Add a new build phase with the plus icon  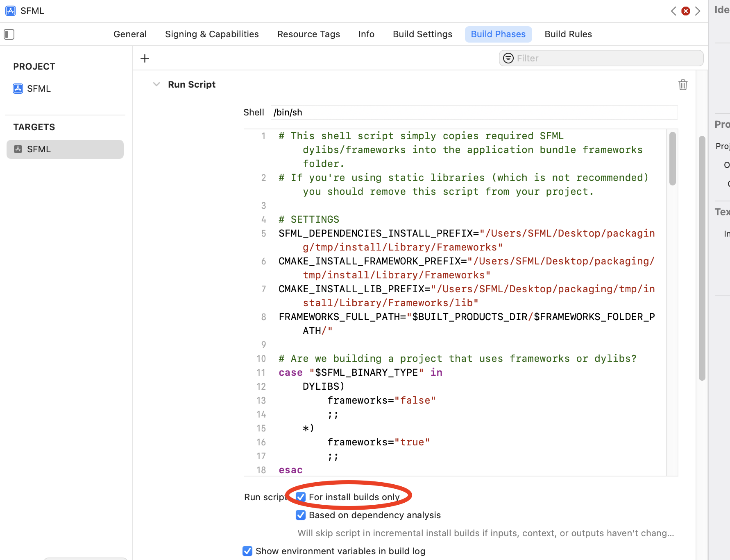pos(145,58)
